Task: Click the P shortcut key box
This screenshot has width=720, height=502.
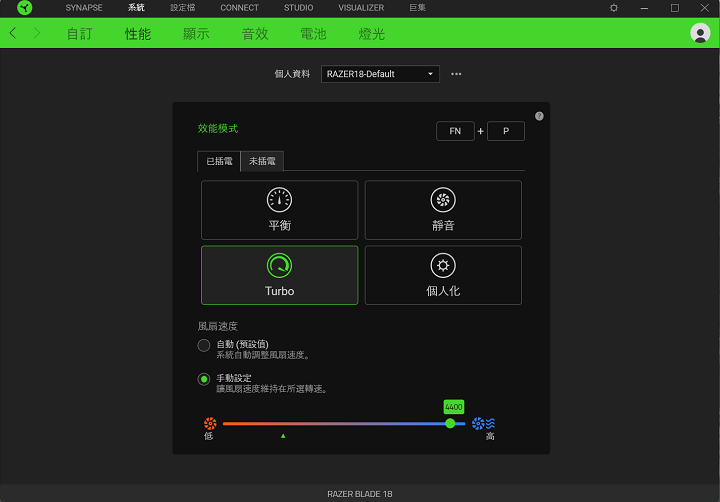Action: pyautogui.click(x=506, y=131)
